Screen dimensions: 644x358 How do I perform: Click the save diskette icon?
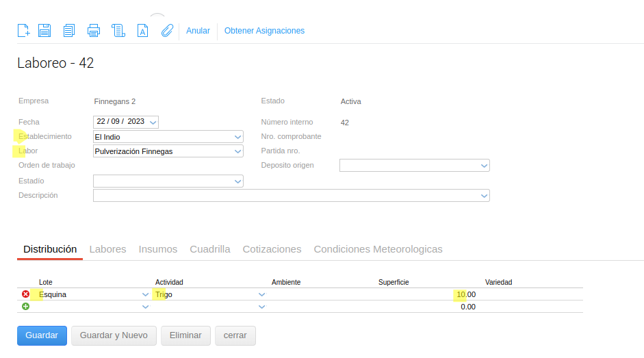(44, 30)
